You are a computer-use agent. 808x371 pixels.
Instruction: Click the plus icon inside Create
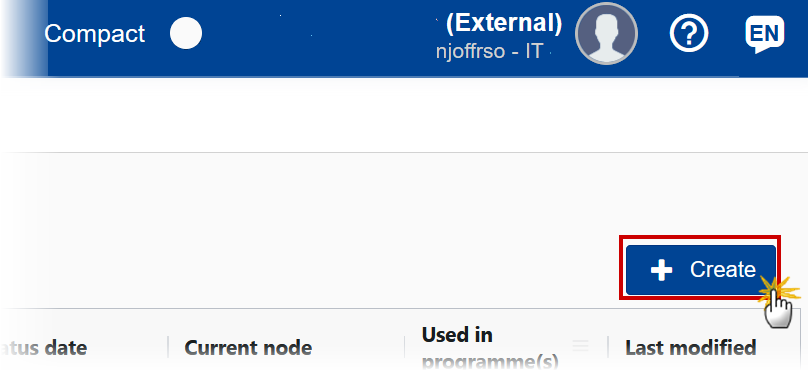pos(661,271)
